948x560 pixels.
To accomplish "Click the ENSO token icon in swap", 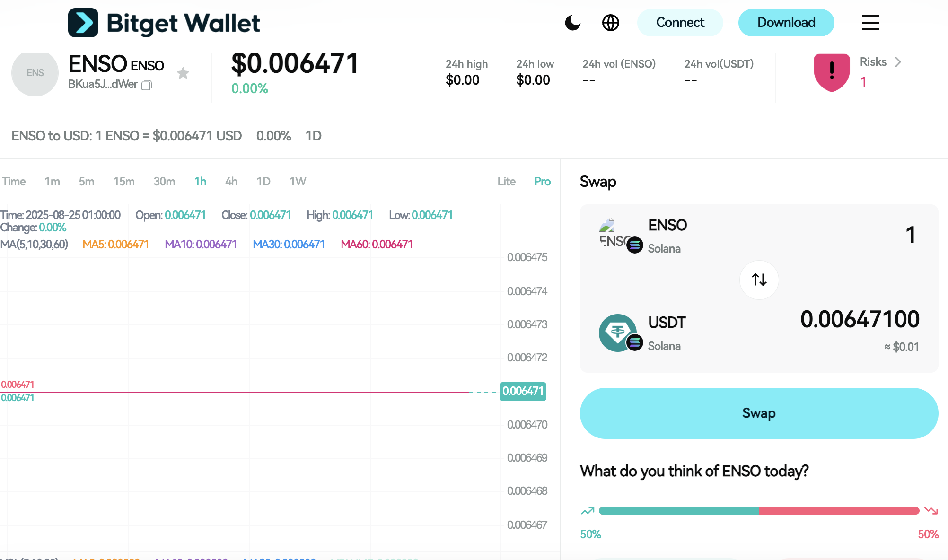I will tap(619, 236).
